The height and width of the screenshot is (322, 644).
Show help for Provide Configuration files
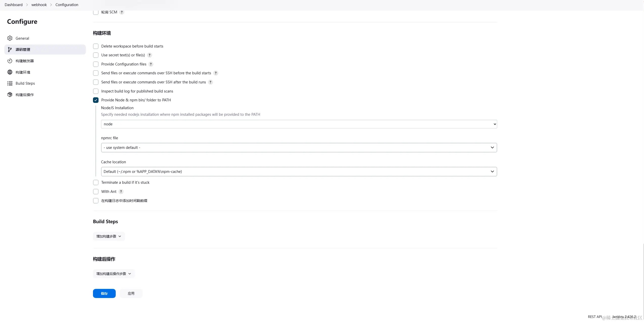coord(151,64)
